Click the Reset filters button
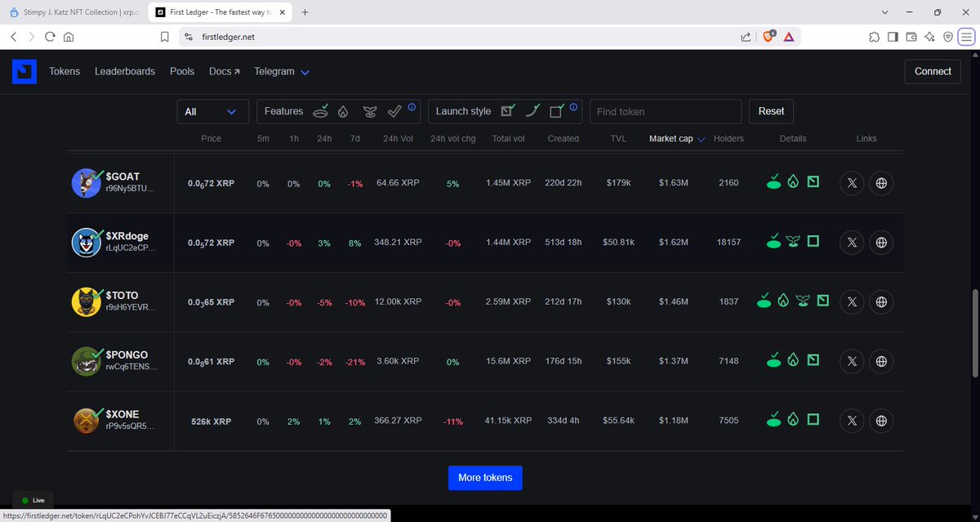980x522 pixels. (x=771, y=111)
